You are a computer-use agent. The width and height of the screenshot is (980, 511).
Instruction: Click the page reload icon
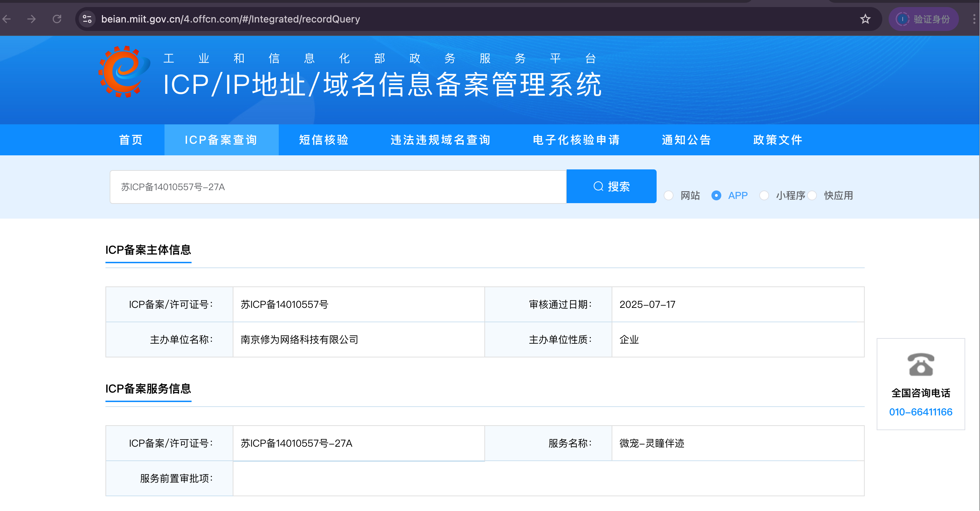click(x=57, y=19)
